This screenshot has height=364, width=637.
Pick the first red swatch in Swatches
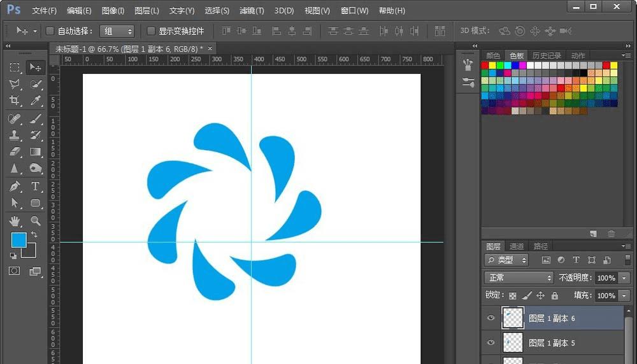click(485, 66)
